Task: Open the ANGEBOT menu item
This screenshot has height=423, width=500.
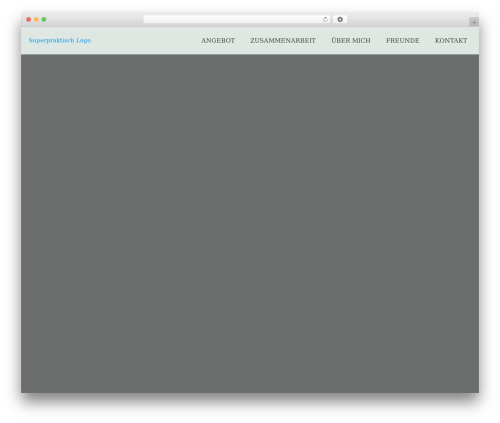Action: (x=218, y=40)
